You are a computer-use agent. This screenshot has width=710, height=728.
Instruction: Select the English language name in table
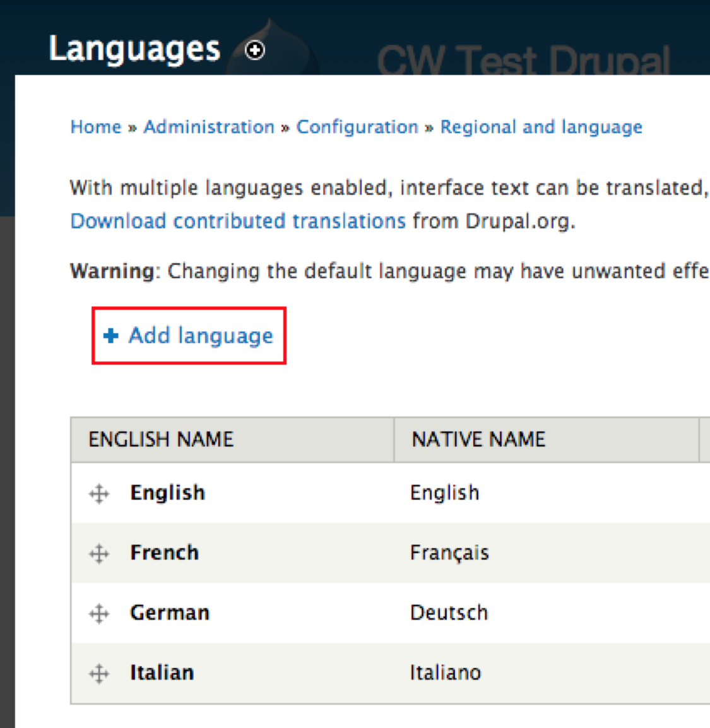coord(167,493)
